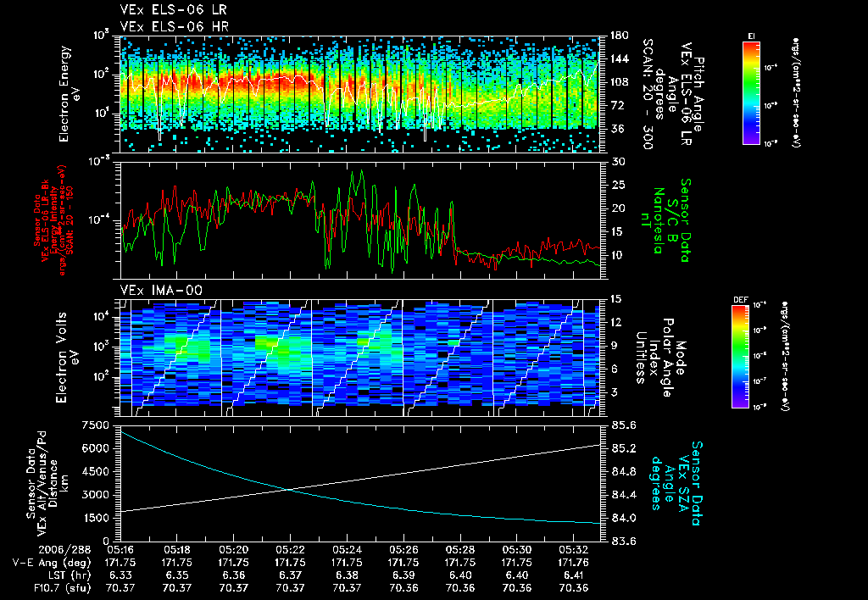Click the 'VEx IMA-00' panel title
This screenshot has height=600, width=868.
pos(161,291)
